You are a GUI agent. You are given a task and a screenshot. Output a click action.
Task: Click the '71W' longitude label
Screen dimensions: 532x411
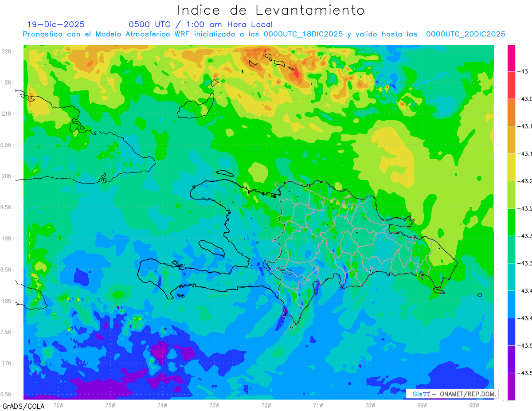click(318, 405)
